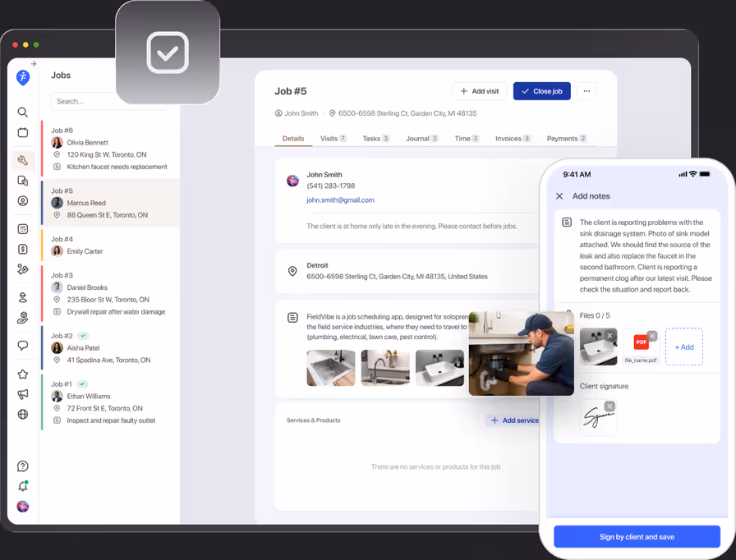
Task: Remove the file_name.pdf attachment on phone
Action: tap(651, 335)
